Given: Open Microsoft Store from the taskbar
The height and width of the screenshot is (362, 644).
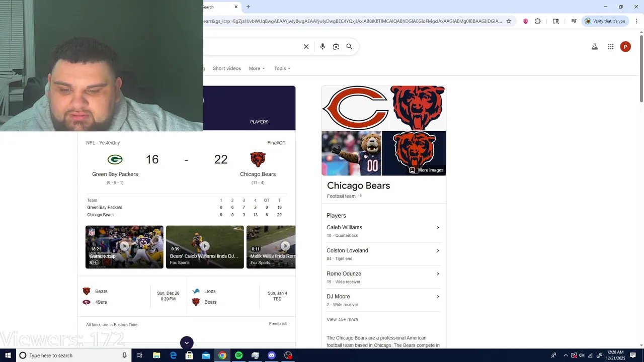Looking at the screenshot, I should tap(189, 355).
